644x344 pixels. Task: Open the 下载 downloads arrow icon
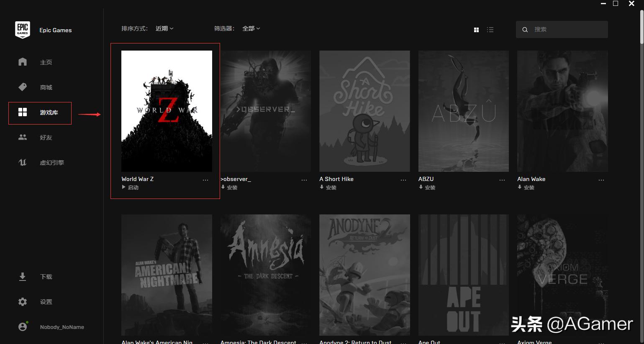pyautogui.click(x=23, y=276)
